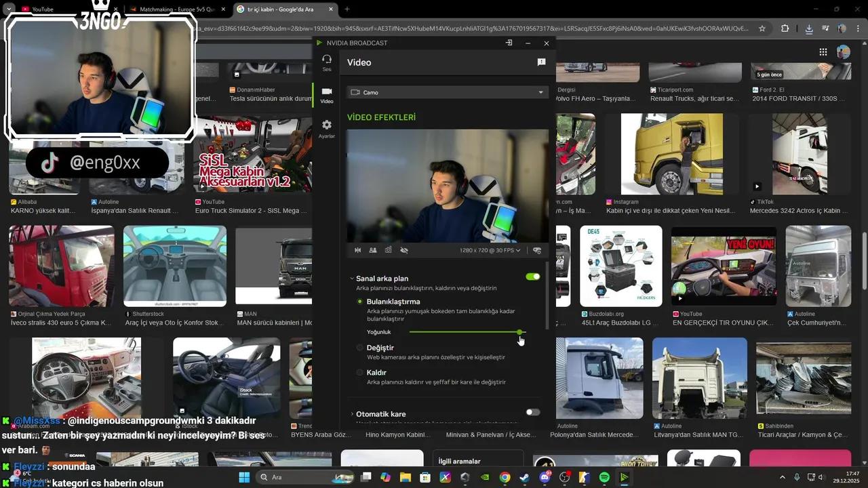
Task: Select the Video sidebar icon in NVIDIA Broadcast
Action: click(326, 95)
